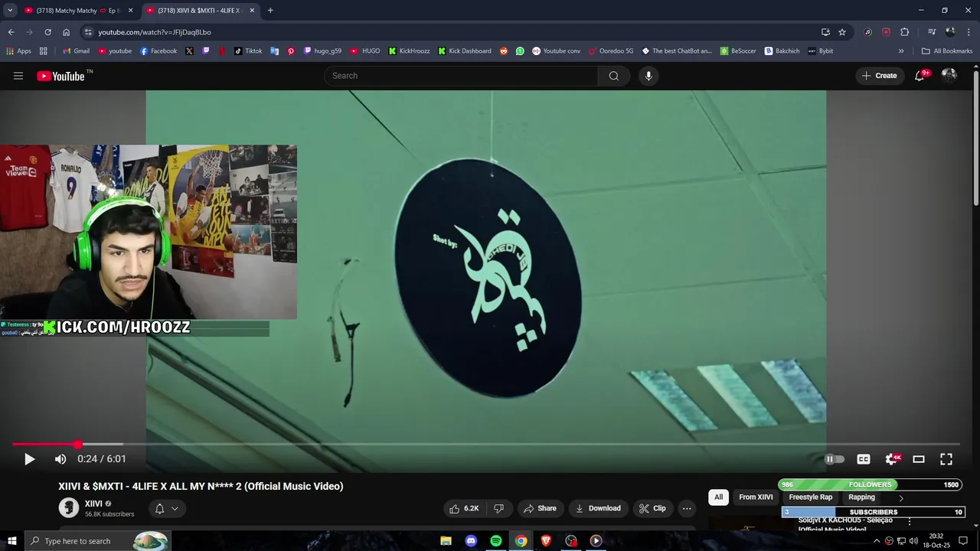Start voice search with microphone icon

tap(648, 76)
